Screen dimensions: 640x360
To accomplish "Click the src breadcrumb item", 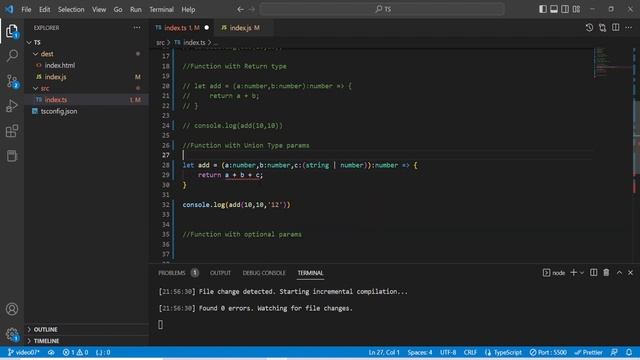I will click(x=160, y=42).
